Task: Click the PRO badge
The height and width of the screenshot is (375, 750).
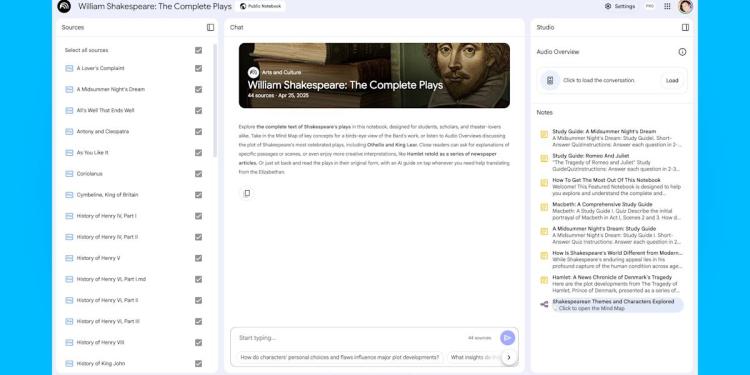Action: coord(650,6)
